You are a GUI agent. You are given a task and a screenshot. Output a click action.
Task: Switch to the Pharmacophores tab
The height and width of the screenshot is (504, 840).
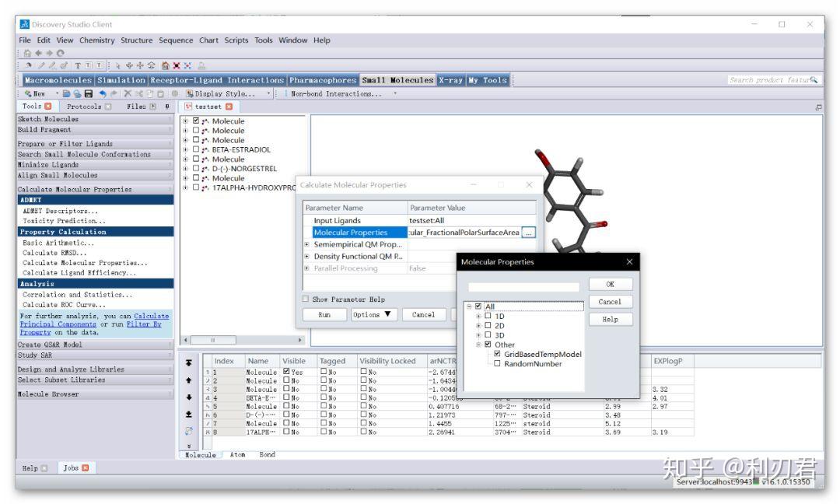(323, 80)
